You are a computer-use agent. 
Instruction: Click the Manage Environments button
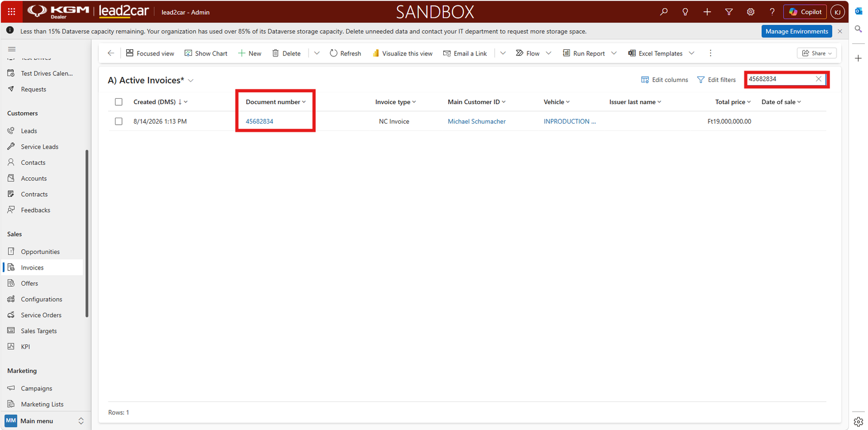point(796,31)
